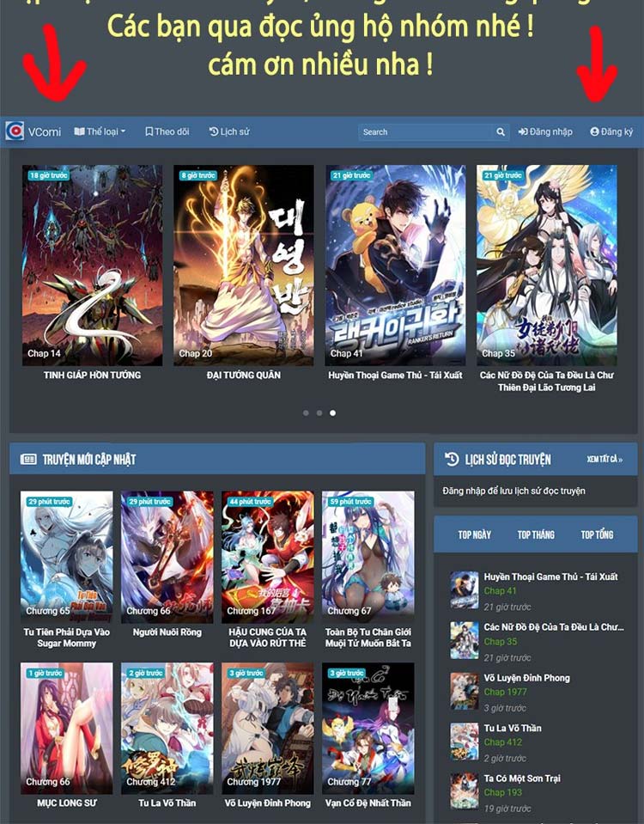This screenshot has width=644, height=824.
Task: Click the Đăng nhập login button
Action: (x=545, y=131)
